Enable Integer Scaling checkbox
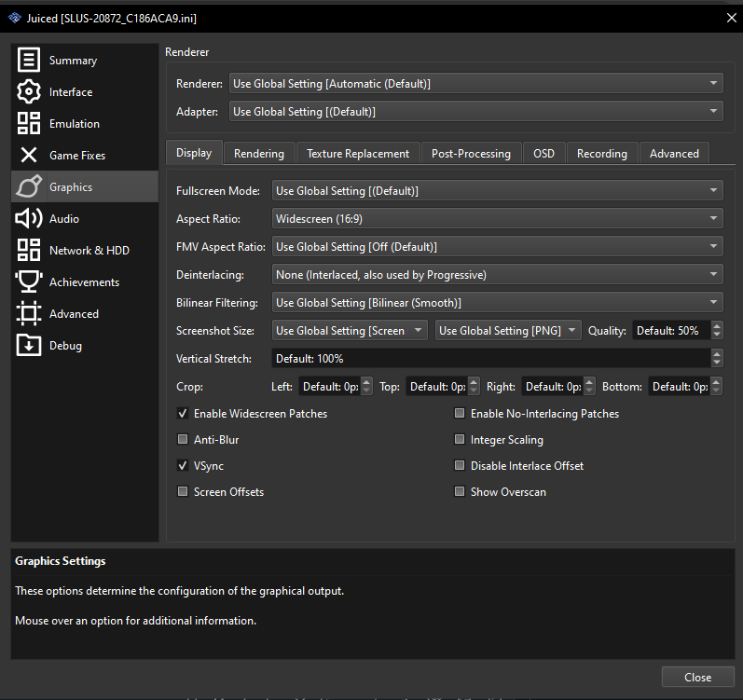Screen dimensions: 743x700 point(460,440)
